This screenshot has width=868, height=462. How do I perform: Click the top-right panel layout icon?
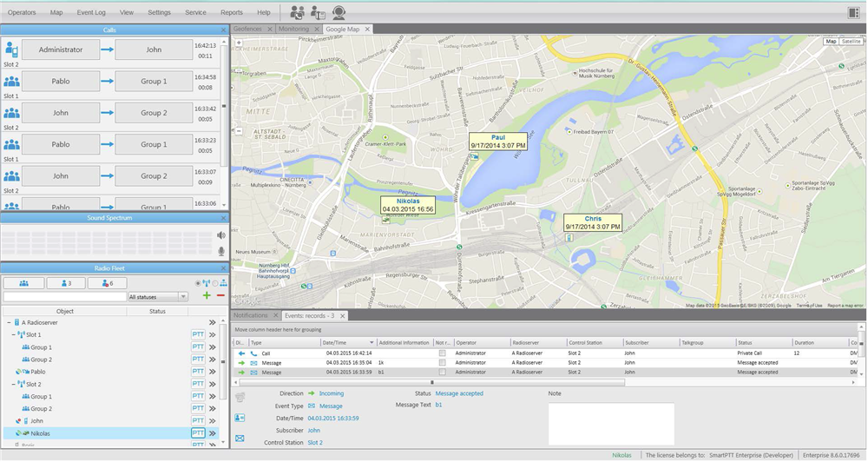[853, 12]
